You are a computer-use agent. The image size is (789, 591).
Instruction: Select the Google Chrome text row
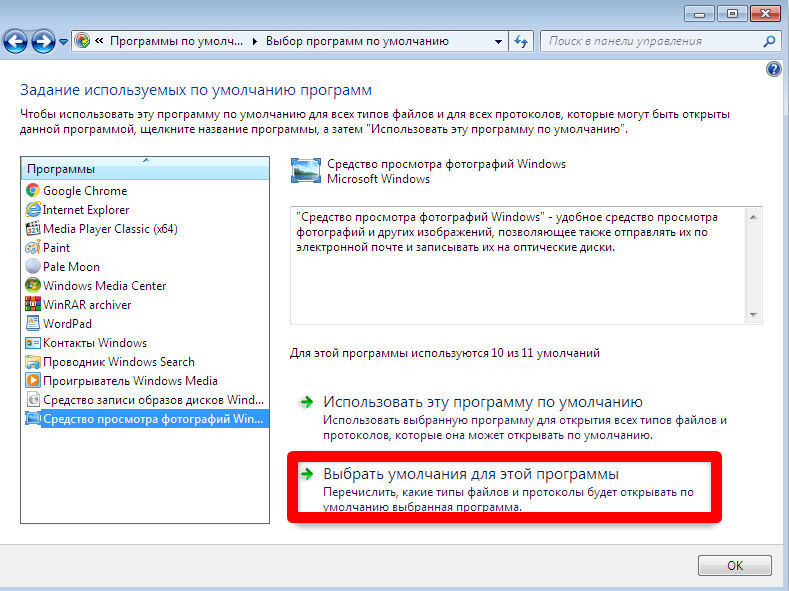coord(85,191)
